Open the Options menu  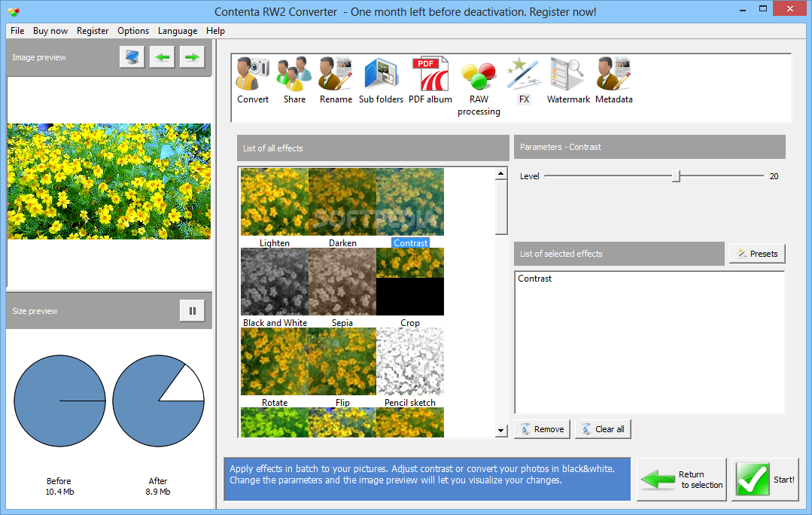coord(133,31)
